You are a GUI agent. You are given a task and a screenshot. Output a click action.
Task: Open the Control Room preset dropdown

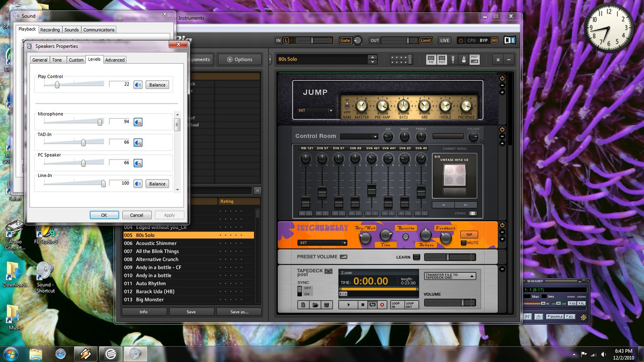359,136
